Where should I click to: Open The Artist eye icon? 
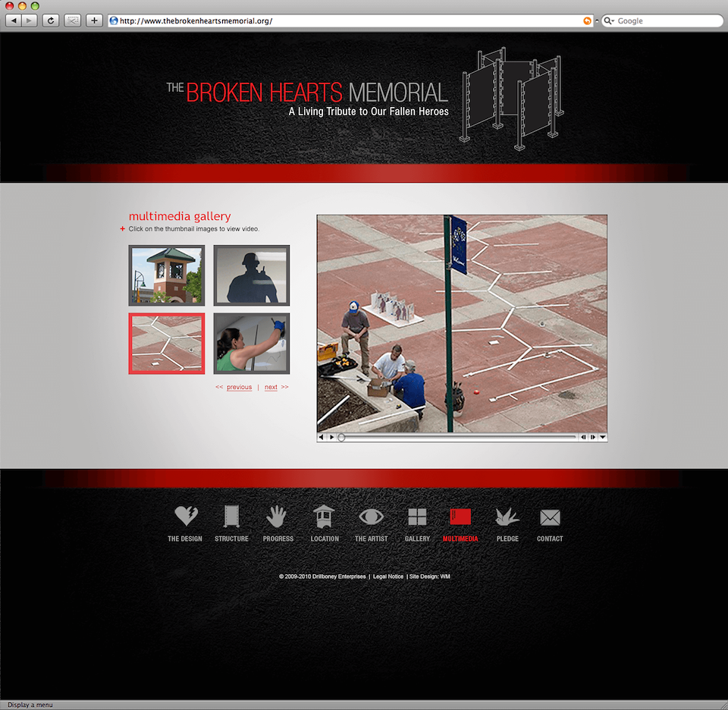pos(371,517)
